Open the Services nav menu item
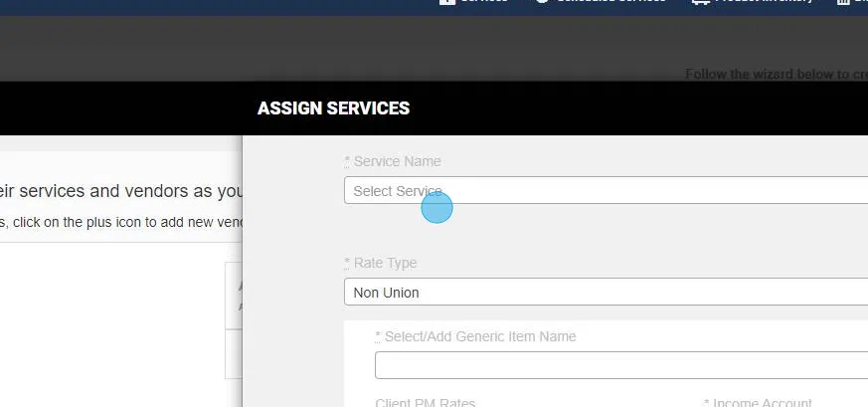Screen dimensions: 868x407 pos(484,2)
